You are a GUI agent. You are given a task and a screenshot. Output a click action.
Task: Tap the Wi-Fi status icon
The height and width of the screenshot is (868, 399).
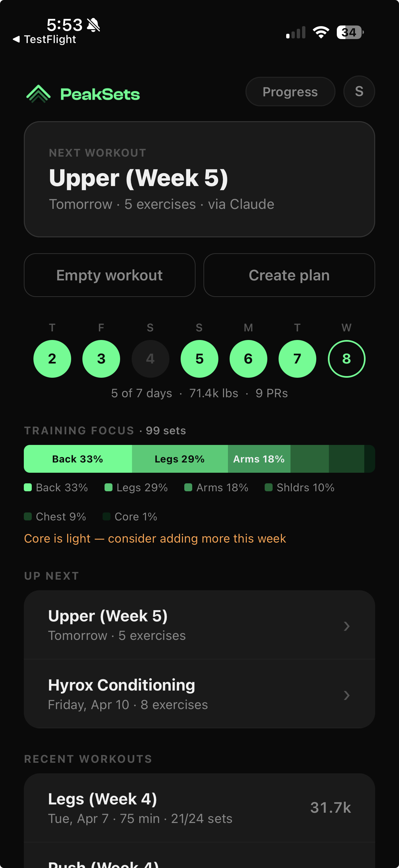pos(321,32)
